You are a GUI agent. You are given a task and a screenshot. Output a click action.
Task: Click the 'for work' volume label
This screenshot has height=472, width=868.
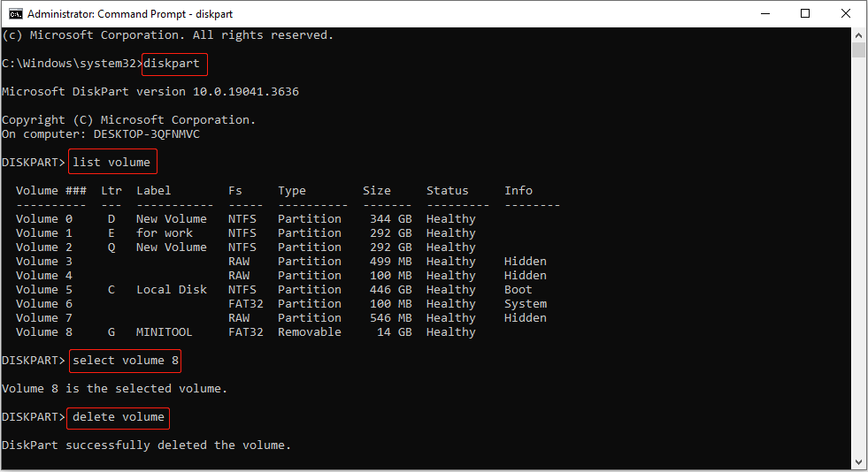tap(165, 233)
